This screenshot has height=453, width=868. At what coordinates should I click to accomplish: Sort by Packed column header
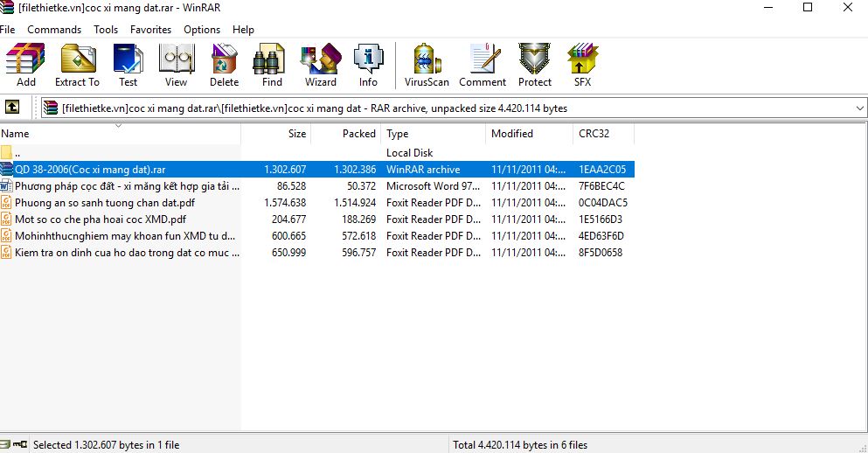(346, 134)
